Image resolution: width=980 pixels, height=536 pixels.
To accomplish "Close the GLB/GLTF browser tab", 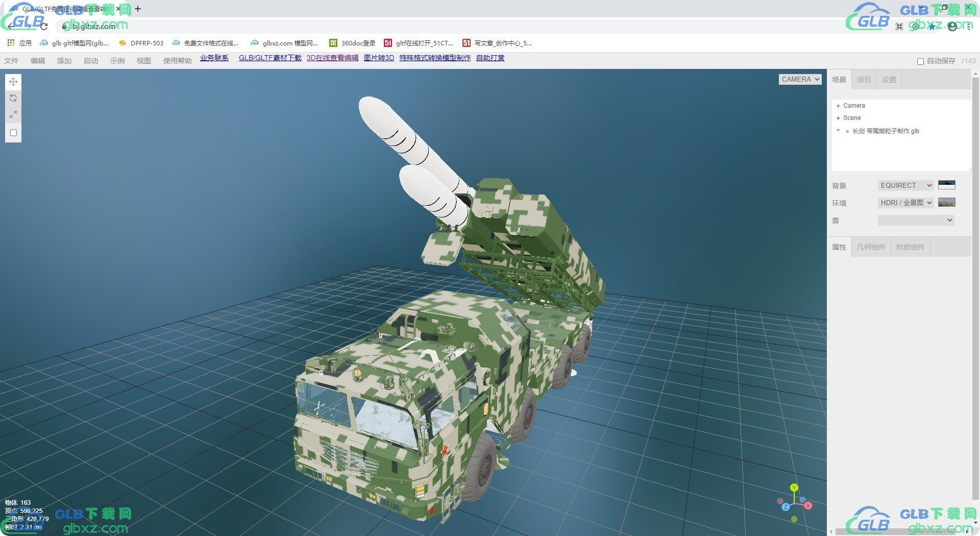I will pos(118,9).
